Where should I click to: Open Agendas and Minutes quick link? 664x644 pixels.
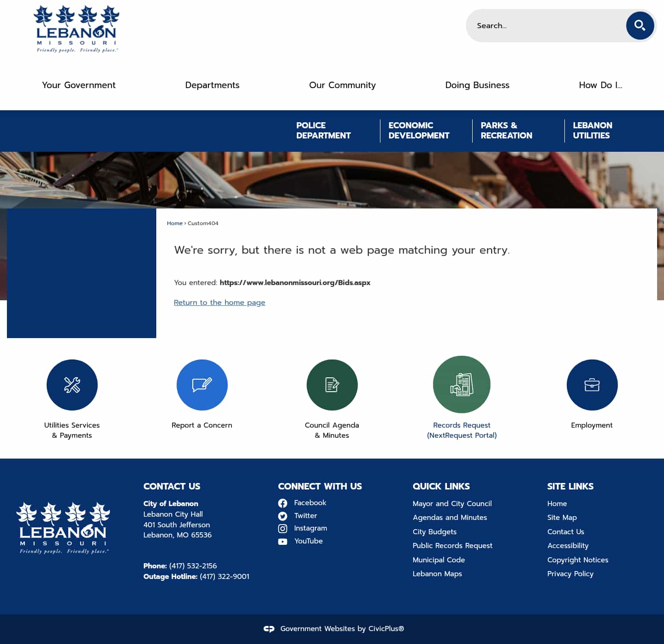450,518
